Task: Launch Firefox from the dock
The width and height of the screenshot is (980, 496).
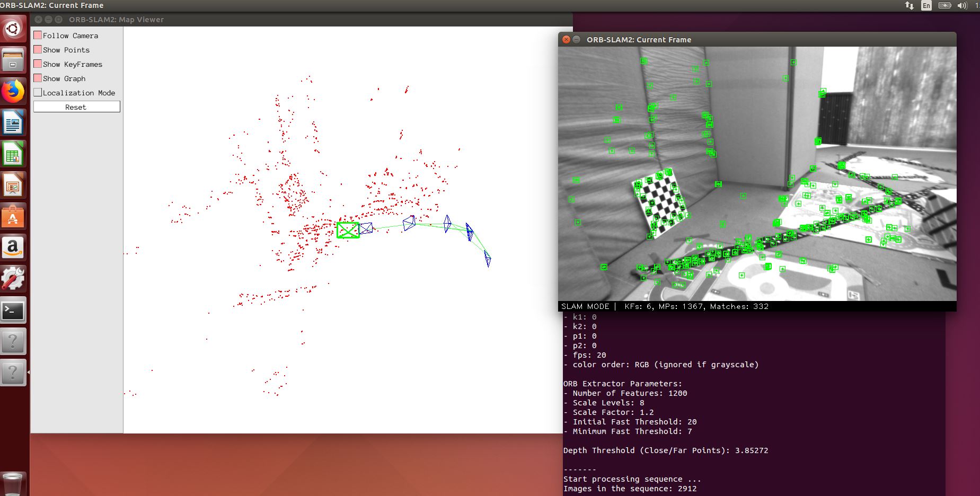Action: coord(13,91)
